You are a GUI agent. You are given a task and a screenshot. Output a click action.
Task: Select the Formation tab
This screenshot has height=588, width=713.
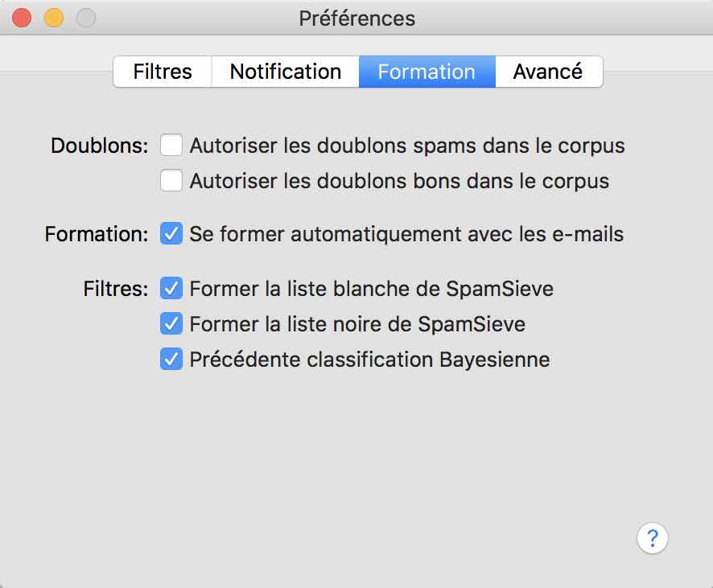(427, 72)
